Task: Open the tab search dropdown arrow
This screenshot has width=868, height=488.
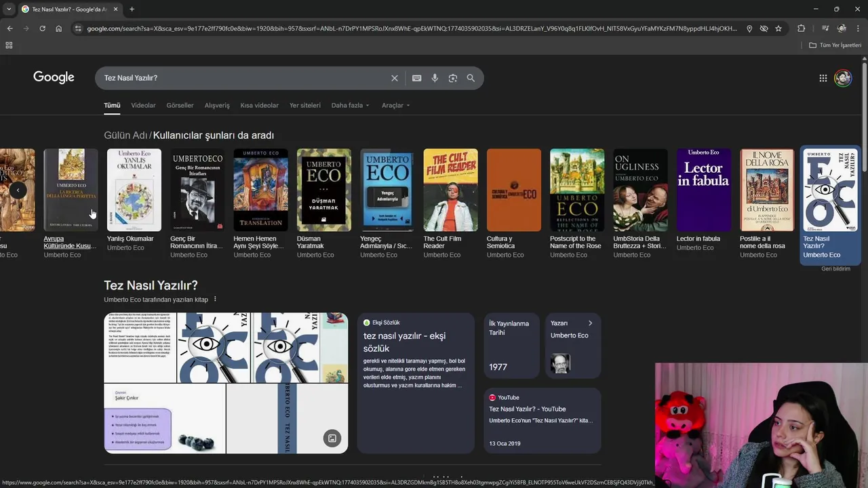Action: 8,9
